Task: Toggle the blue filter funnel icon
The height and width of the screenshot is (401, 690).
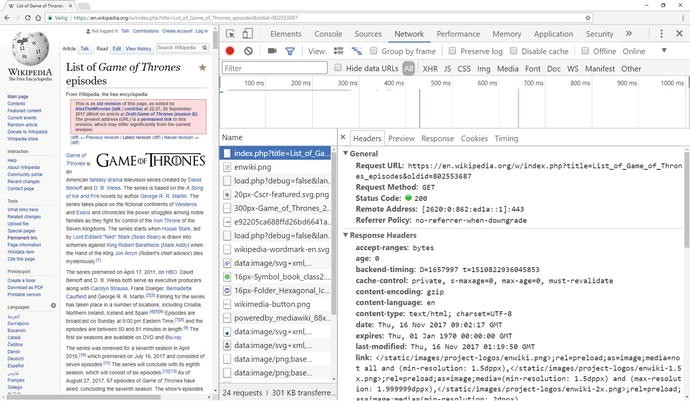Action: tap(290, 52)
